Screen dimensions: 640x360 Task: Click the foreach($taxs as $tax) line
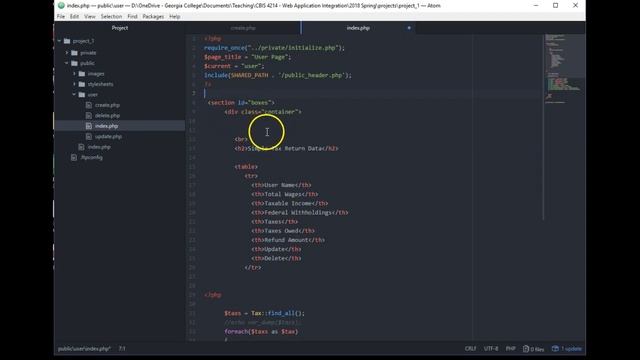(261, 331)
